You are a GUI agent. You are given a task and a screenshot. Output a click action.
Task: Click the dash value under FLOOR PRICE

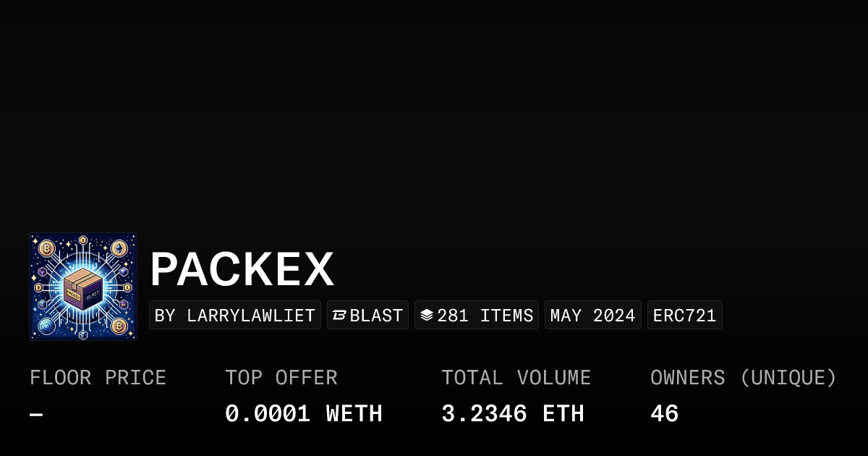coord(36,415)
